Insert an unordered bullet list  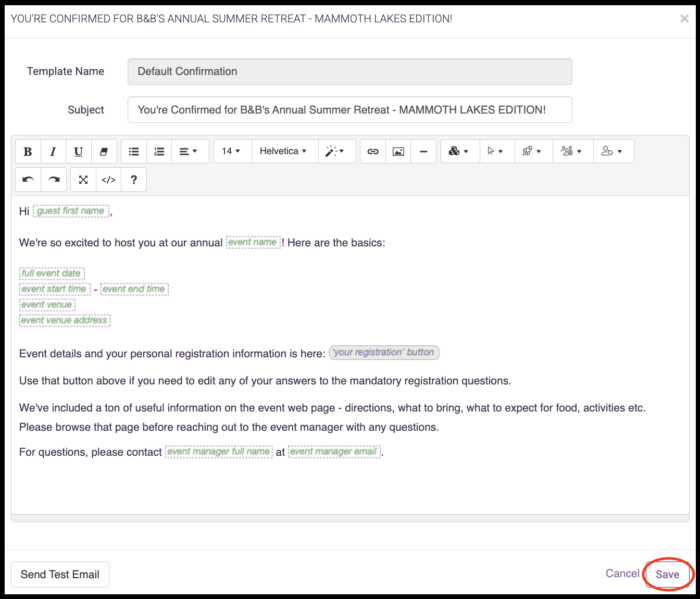coord(134,152)
